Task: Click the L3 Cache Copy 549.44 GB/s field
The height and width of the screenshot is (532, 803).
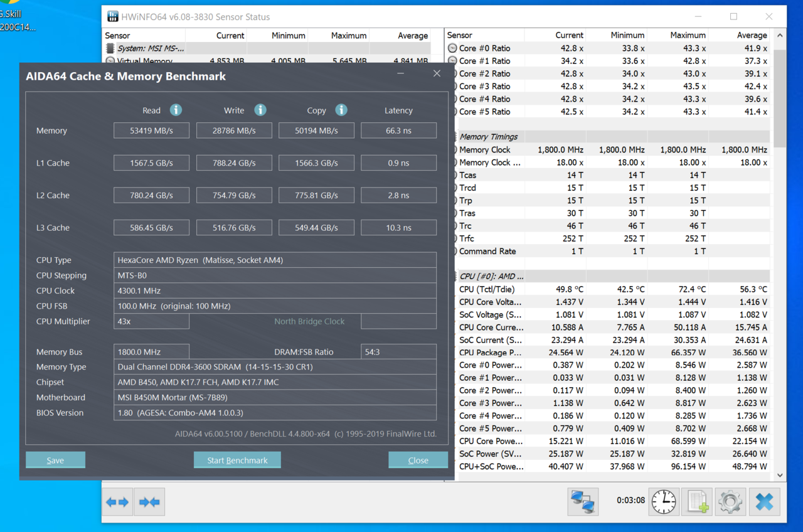Action: point(316,228)
